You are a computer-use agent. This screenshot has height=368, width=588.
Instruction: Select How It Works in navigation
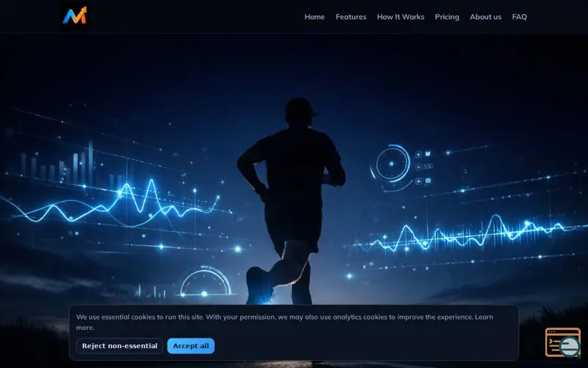coord(401,17)
